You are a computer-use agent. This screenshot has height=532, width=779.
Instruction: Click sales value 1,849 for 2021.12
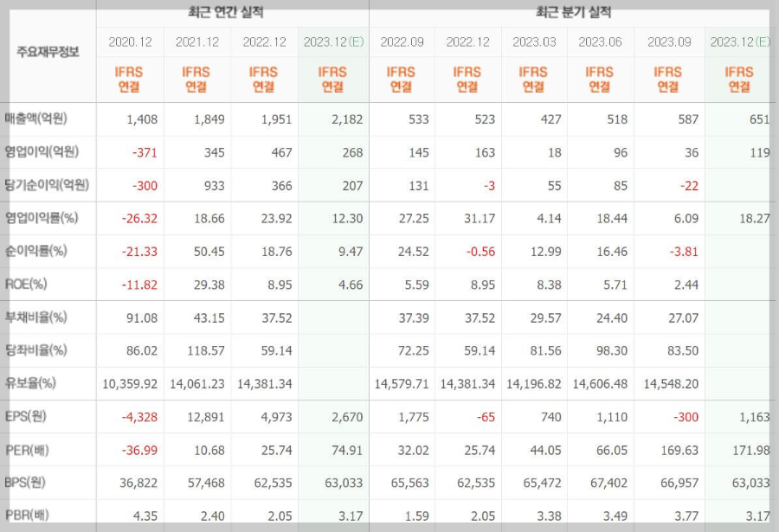209,119
